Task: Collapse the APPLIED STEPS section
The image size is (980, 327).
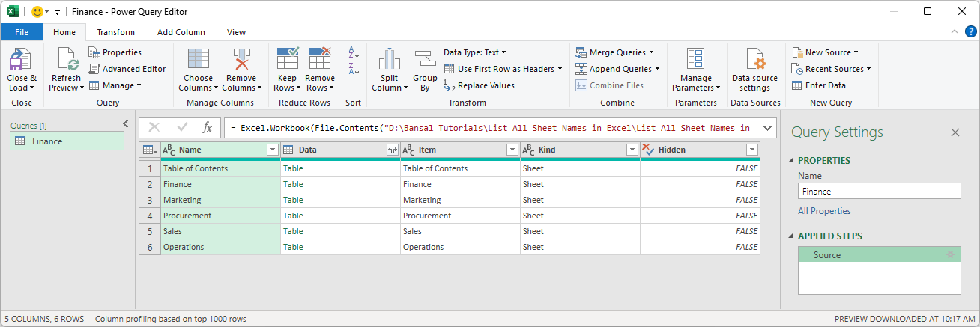Action: pyautogui.click(x=791, y=236)
